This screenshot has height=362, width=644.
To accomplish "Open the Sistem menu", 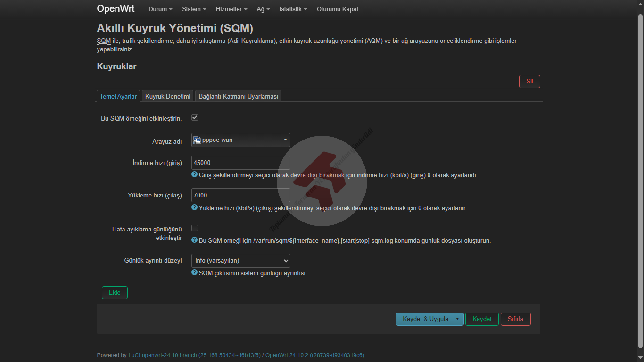I will (194, 9).
